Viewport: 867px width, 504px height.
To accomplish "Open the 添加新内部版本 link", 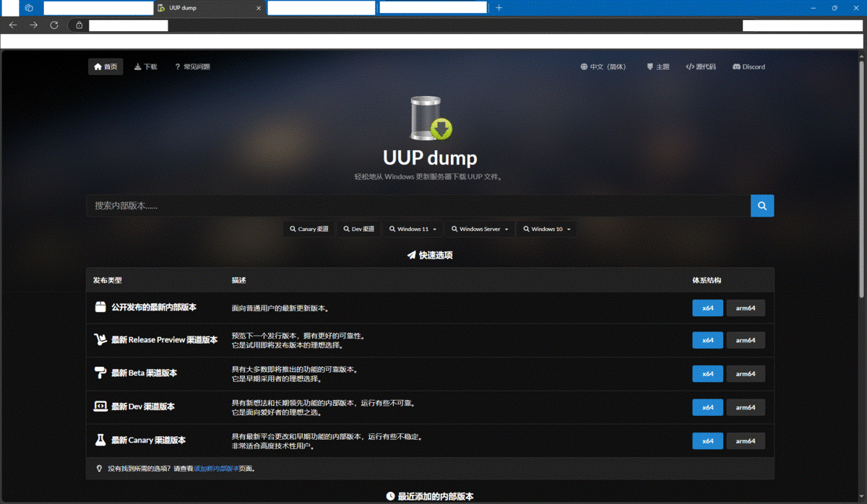I will click(x=216, y=469).
